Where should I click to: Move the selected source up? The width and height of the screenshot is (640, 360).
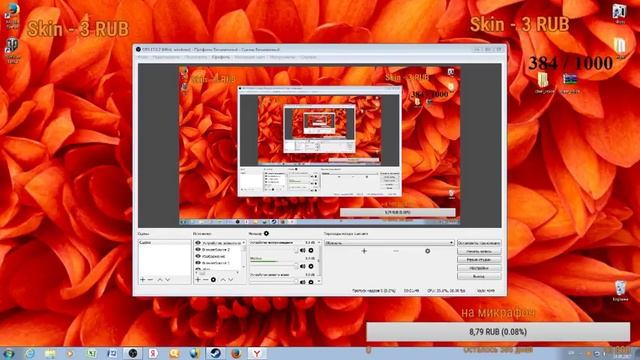coord(223,280)
